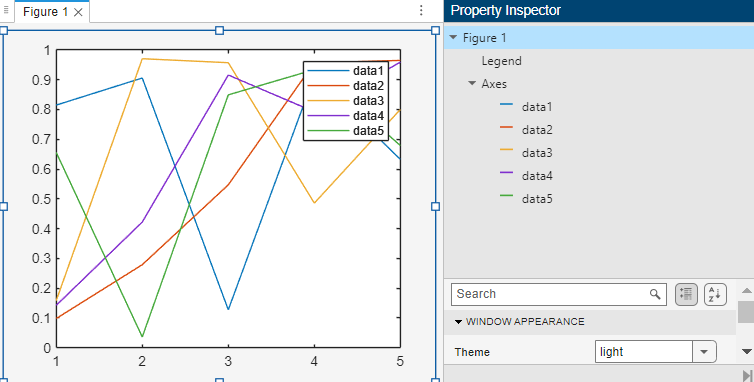Select data2 in the object tree
This screenshot has height=382, width=754.
537,130
